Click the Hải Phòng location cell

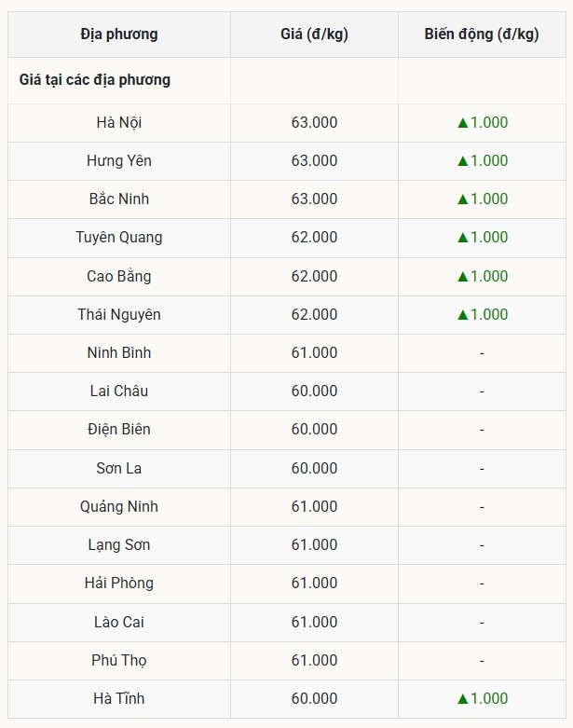click(119, 584)
